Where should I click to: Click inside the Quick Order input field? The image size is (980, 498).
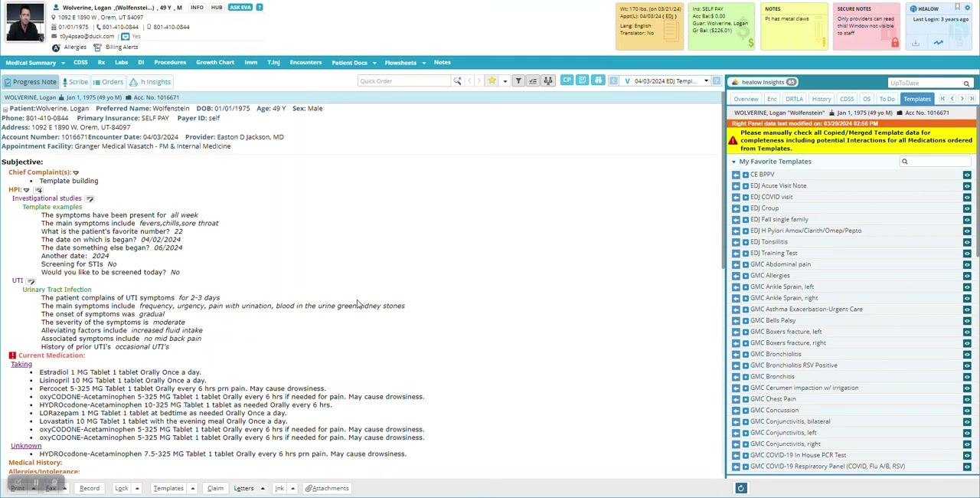tap(404, 81)
